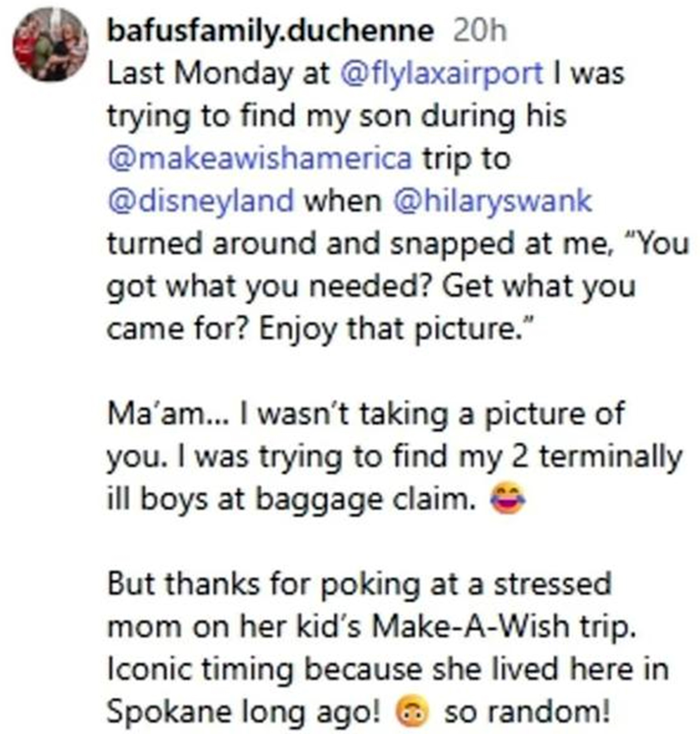Image resolution: width=700 pixels, height=734 pixels.
Task: Click the phrase "Iconic timing"
Action: (x=200, y=670)
